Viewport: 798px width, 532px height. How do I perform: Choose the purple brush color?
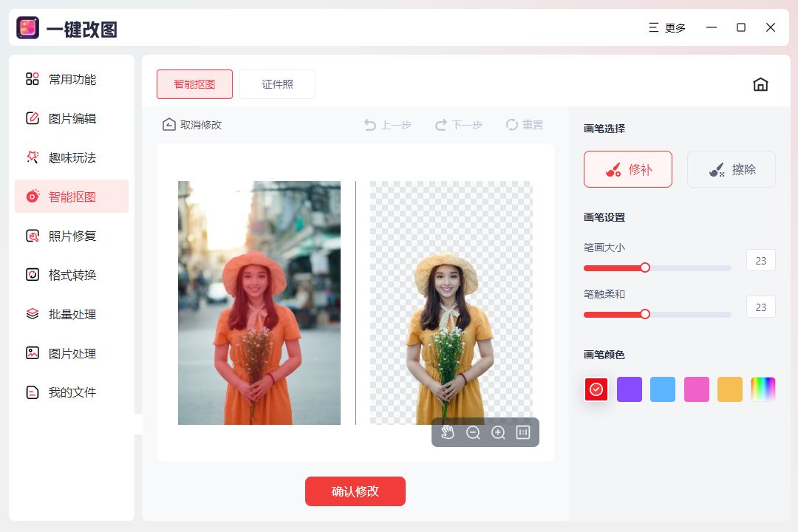coord(630,389)
